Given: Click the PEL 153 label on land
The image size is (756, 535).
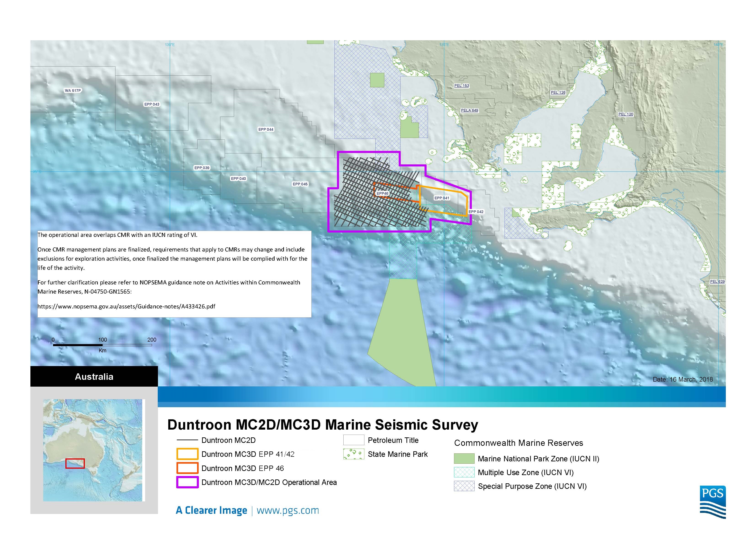Looking at the screenshot, I should click(462, 86).
